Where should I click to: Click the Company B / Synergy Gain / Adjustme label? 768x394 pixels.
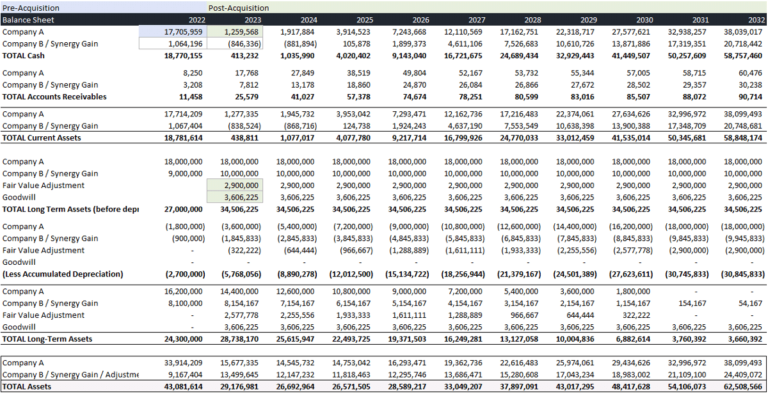point(70,375)
